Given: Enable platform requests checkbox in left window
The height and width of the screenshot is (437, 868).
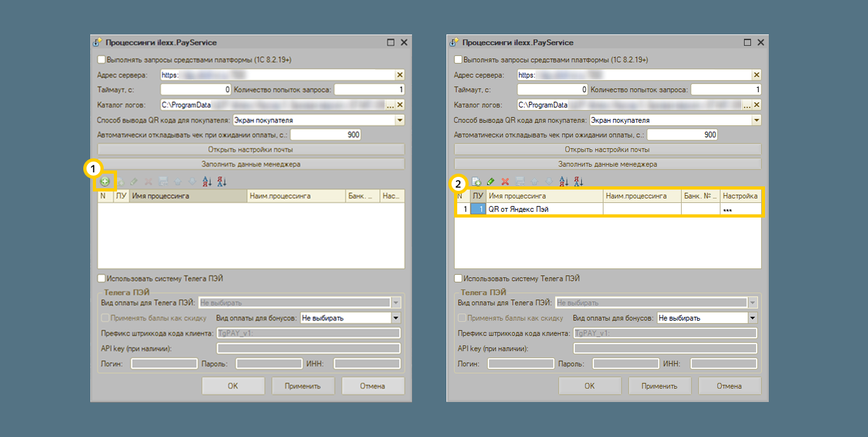Looking at the screenshot, I should [101, 60].
